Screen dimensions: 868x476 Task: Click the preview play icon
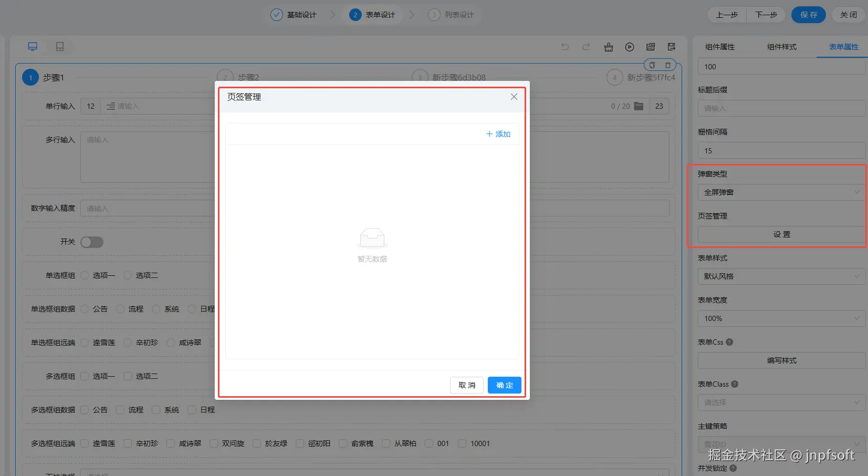tap(630, 47)
